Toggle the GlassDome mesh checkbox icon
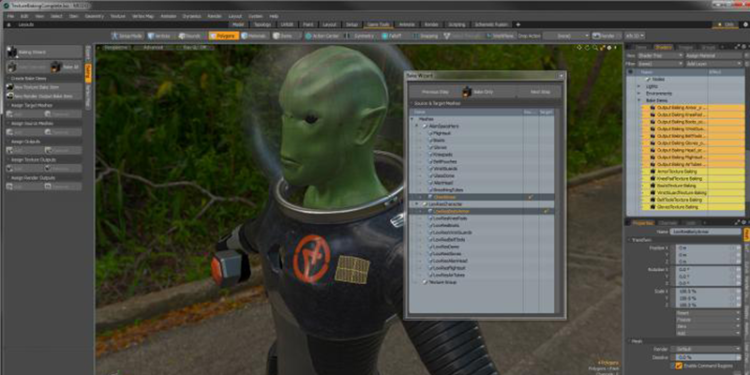The width and height of the screenshot is (750, 375). 430,176
